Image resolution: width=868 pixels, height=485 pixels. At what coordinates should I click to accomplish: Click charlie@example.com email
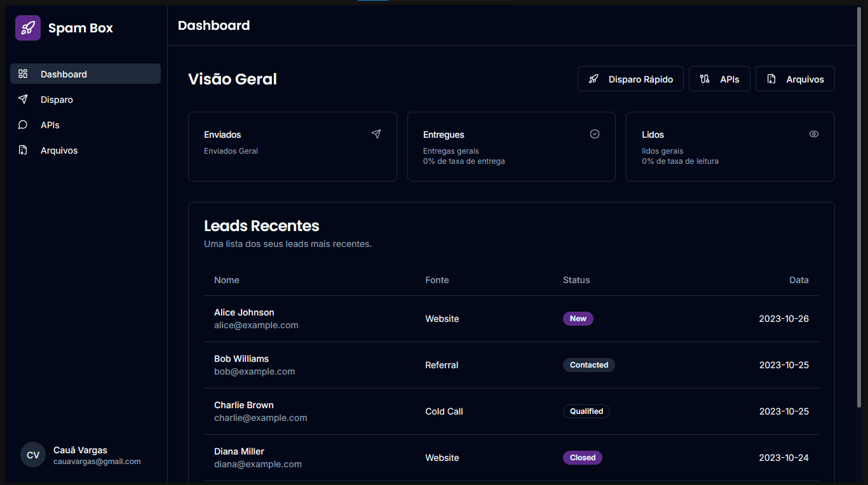coord(261,418)
